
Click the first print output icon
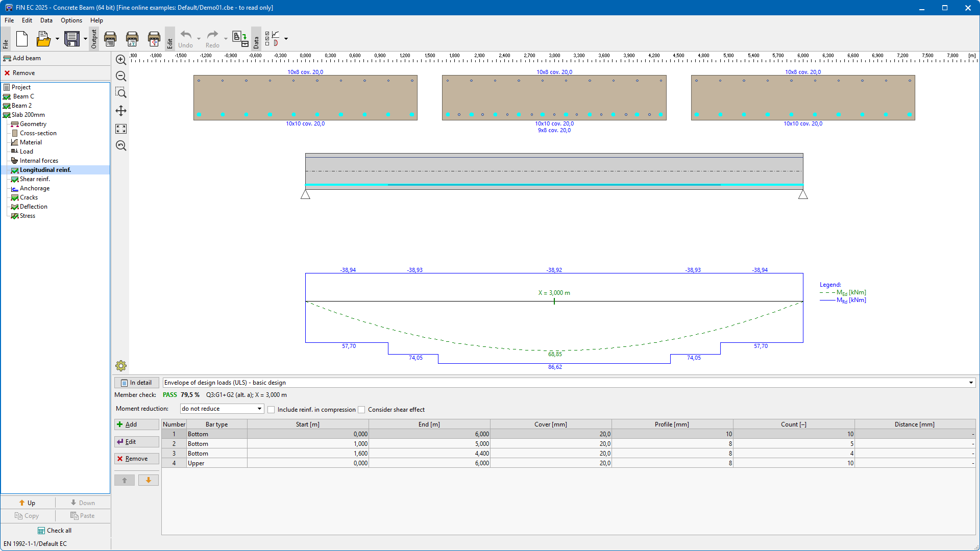pos(110,39)
